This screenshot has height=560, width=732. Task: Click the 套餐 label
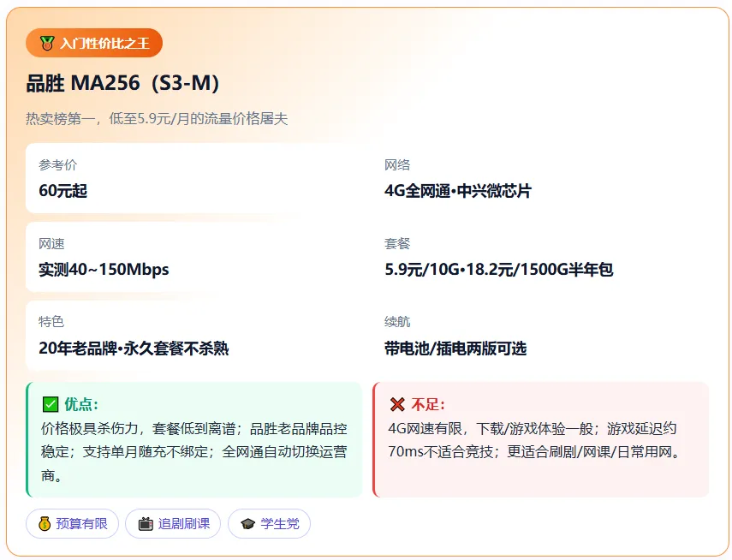[397, 244]
